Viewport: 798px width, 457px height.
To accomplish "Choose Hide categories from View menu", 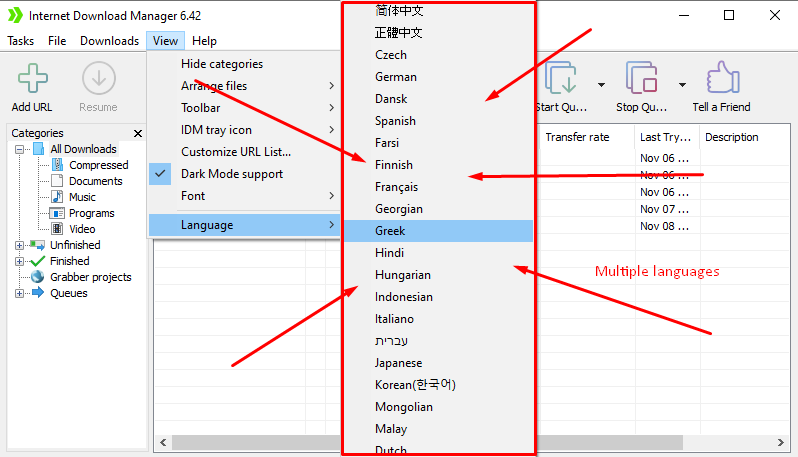I will pyautogui.click(x=244, y=64).
